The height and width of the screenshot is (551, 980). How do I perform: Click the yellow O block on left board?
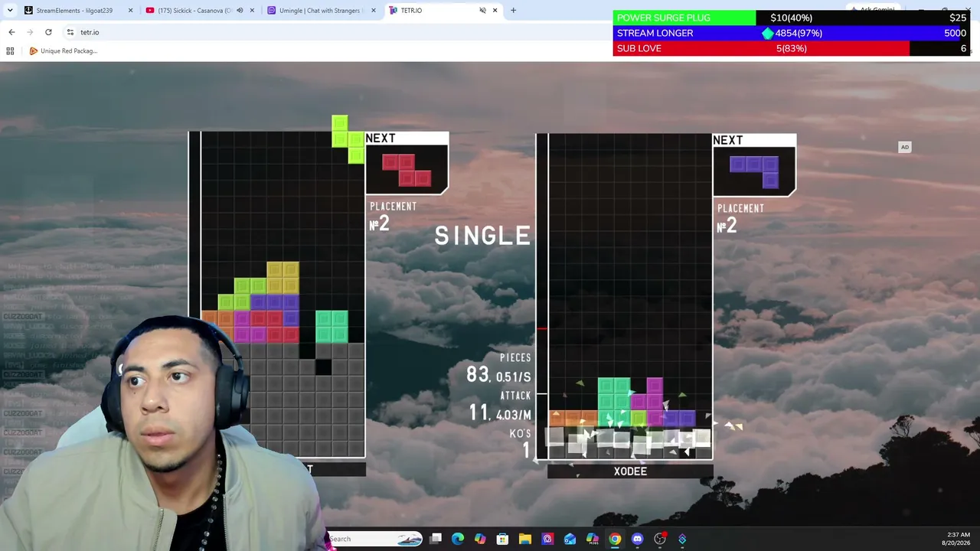click(283, 278)
